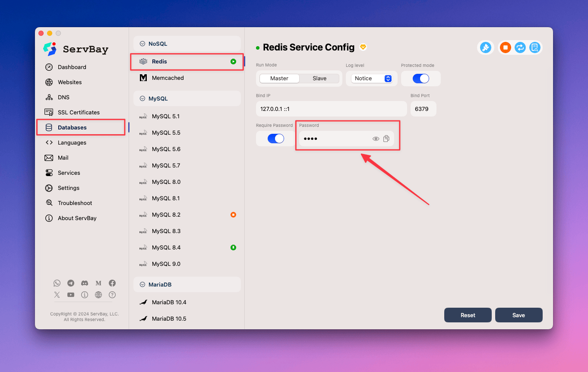The width and height of the screenshot is (588, 372).
Task: Click the help question mark icon
Action: pyautogui.click(x=112, y=295)
